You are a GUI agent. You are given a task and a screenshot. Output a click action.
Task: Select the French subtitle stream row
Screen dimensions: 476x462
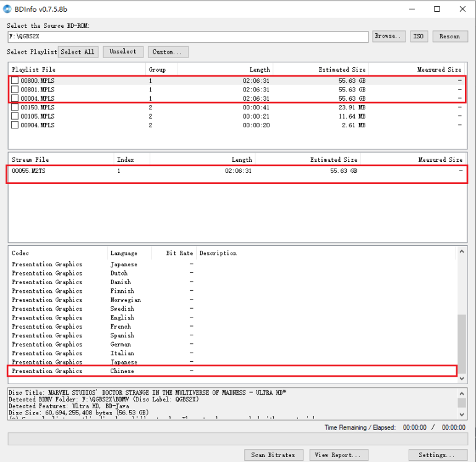232,326
